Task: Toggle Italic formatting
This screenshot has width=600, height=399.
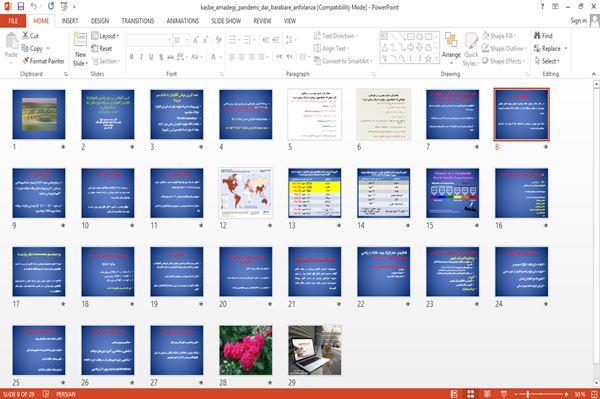Action: coord(141,57)
